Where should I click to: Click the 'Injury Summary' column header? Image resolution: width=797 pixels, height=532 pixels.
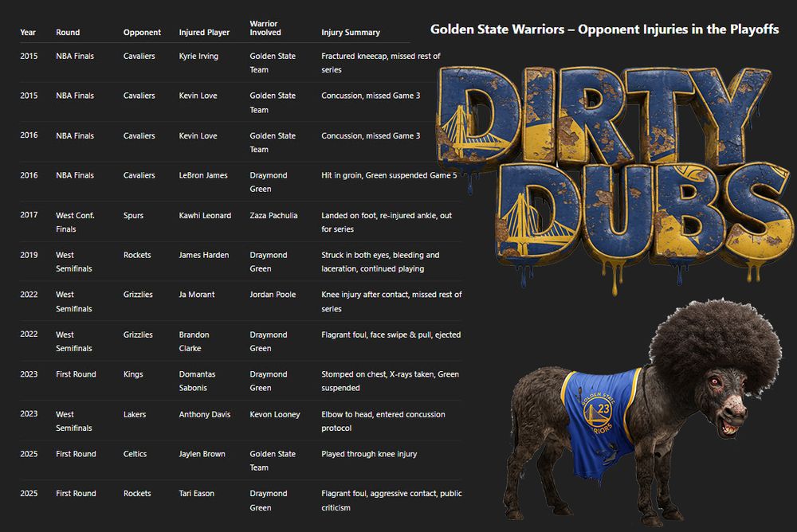pos(351,33)
